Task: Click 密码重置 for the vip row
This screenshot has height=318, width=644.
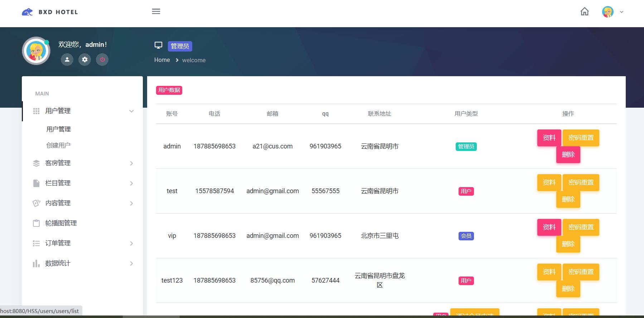Action: 581,227
